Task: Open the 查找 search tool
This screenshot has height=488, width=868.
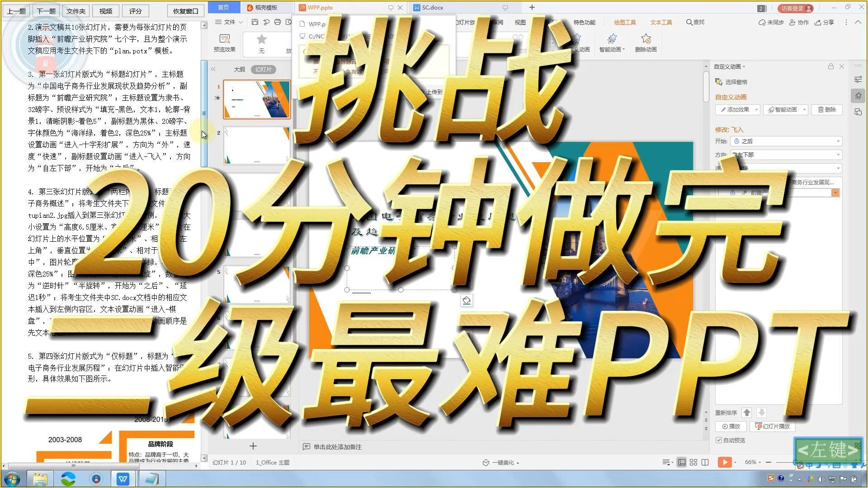Action: 695,22
